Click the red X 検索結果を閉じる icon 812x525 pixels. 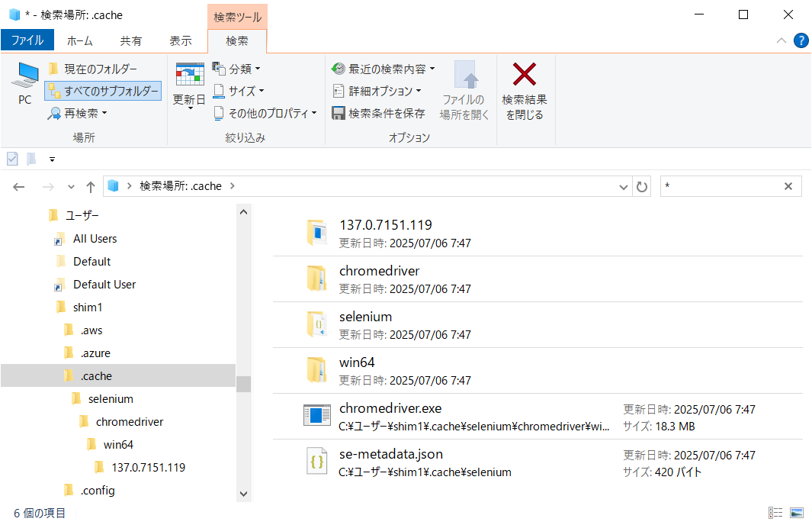pos(524,75)
